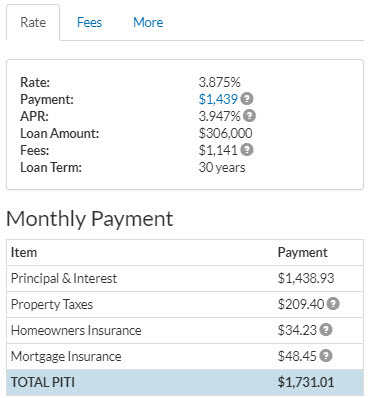This screenshot has width=369, height=398.
Task: Click the $1,731.01 total amount
Action: click(x=306, y=382)
